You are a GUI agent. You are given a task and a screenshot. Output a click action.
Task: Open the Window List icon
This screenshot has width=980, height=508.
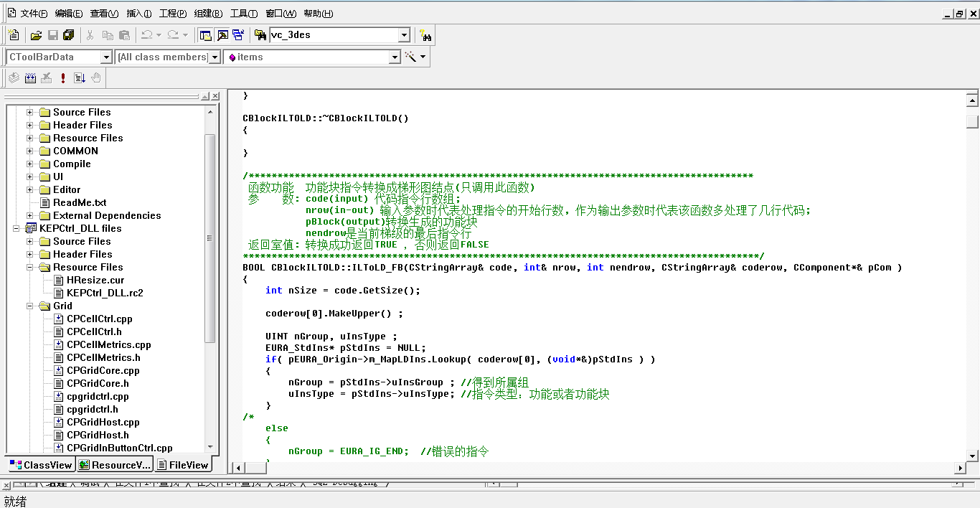(x=238, y=34)
